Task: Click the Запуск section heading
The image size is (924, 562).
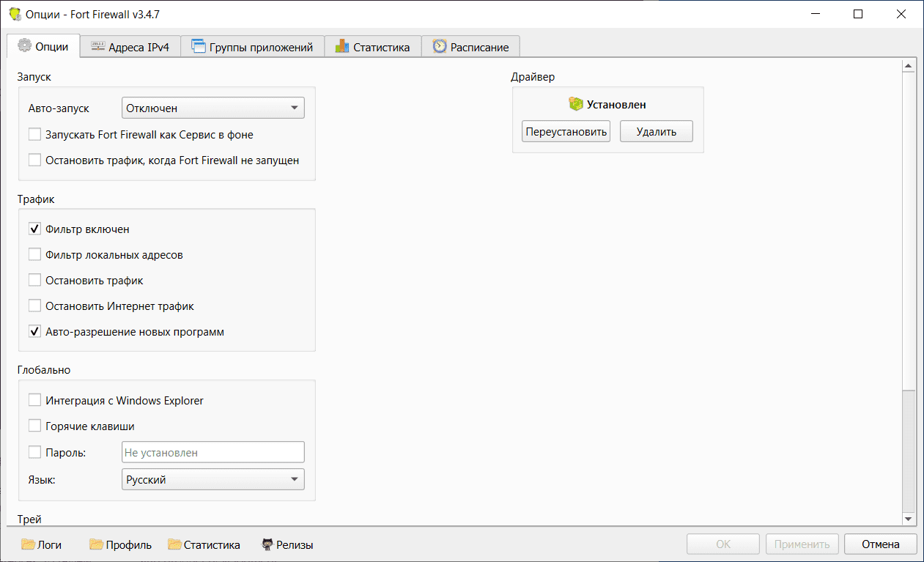Action: [34, 77]
